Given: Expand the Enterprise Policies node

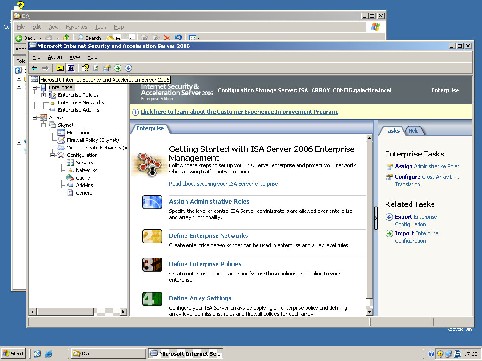Looking at the screenshot, I should tap(44, 95).
